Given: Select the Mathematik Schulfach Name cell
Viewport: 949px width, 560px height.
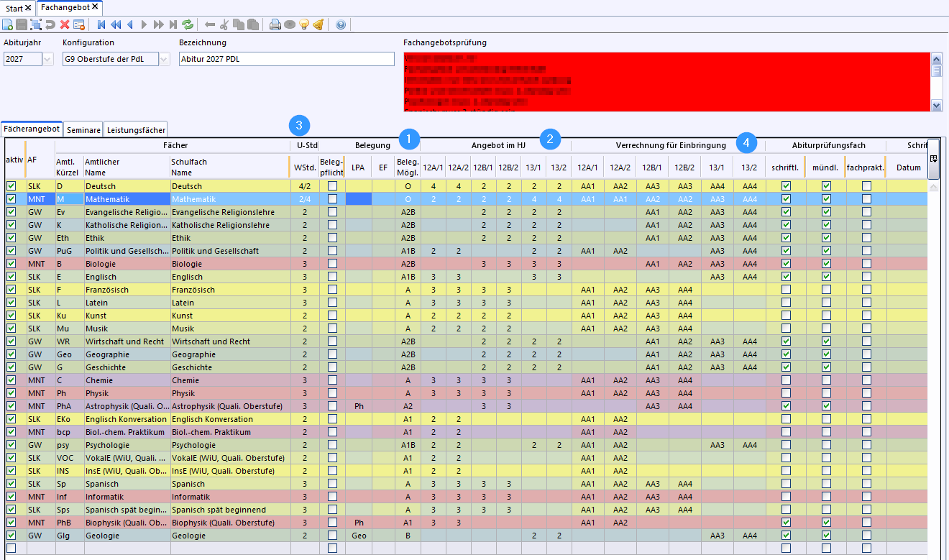Looking at the screenshot, I should point(230,199).
